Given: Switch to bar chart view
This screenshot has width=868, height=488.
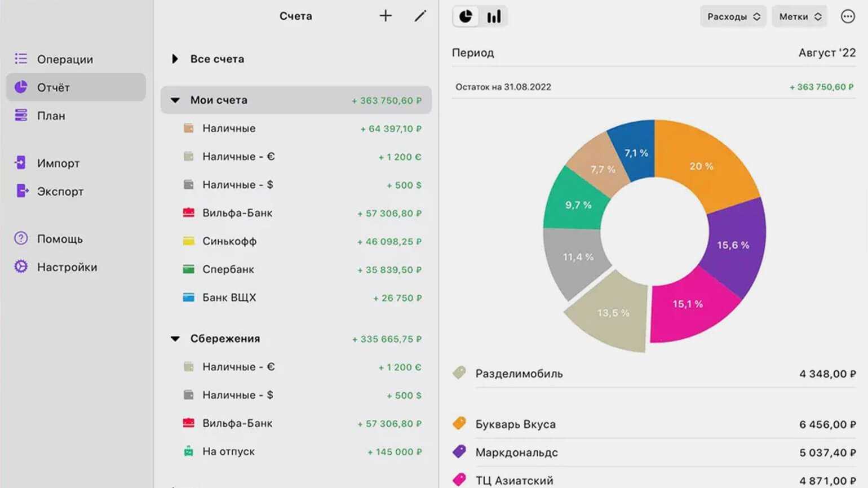Looking at the screenshot, I should (x=494, y=16).
